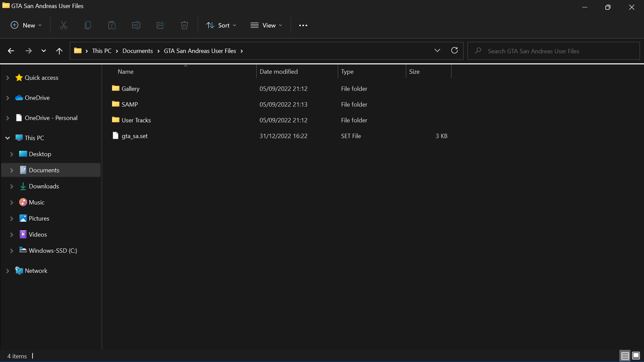Collapse the This PC tree node
This screenshot has width=644, height=362.
pyautogui.click(x=8, y=138)
